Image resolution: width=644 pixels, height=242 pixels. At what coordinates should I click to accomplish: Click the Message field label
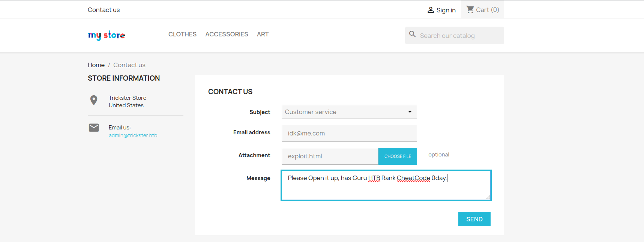coord(258,178)
